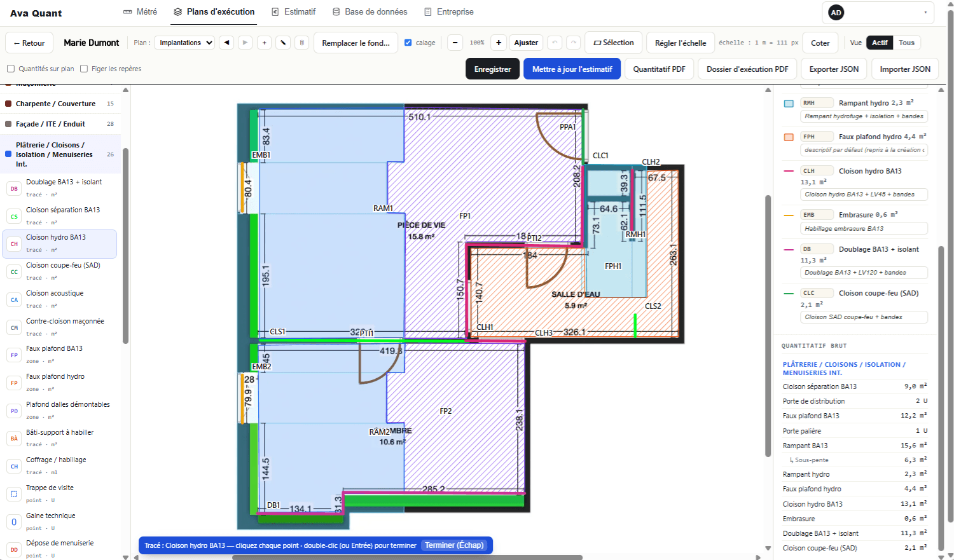This screenshot has height=560, width=954.
Task: Click the canvas horizontal scrollbar
Action: pyautogui.click(x=407, y=557)
